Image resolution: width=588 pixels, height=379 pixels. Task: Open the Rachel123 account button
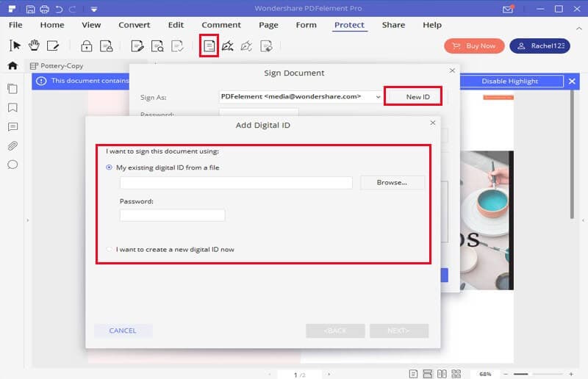click(x=539, y=46)
